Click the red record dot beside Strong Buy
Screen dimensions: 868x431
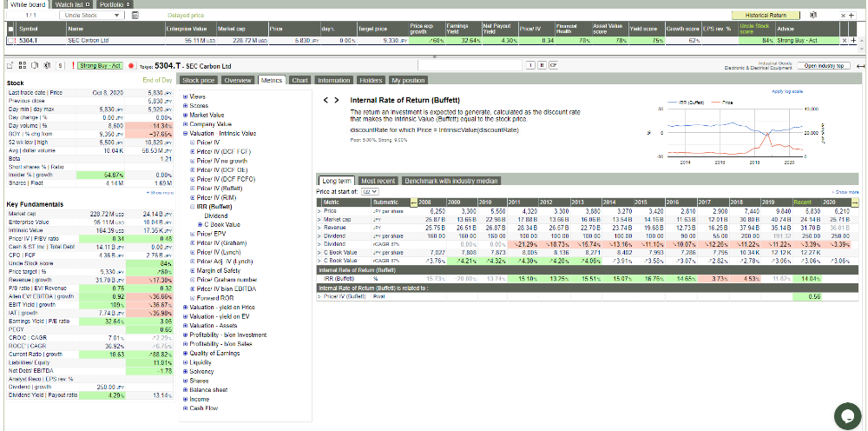[131, 66]
